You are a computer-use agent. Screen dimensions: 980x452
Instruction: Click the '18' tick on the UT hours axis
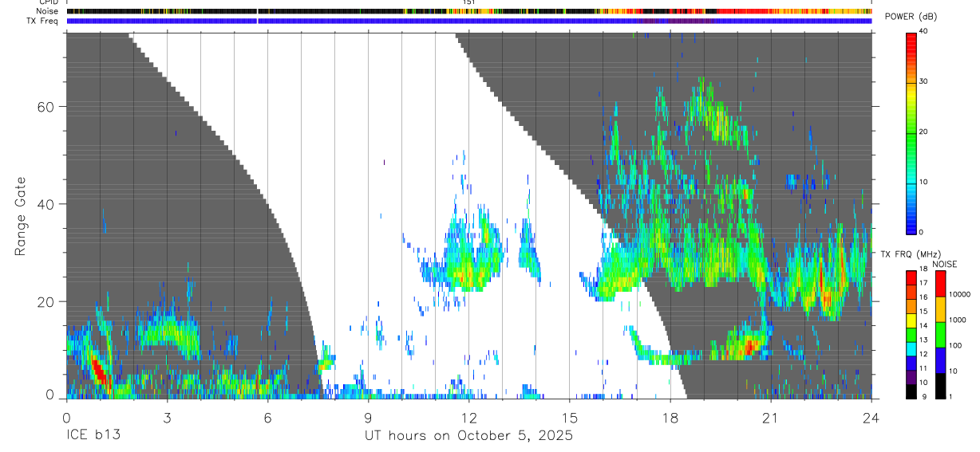pyautogui.click(x=670, y=417)
